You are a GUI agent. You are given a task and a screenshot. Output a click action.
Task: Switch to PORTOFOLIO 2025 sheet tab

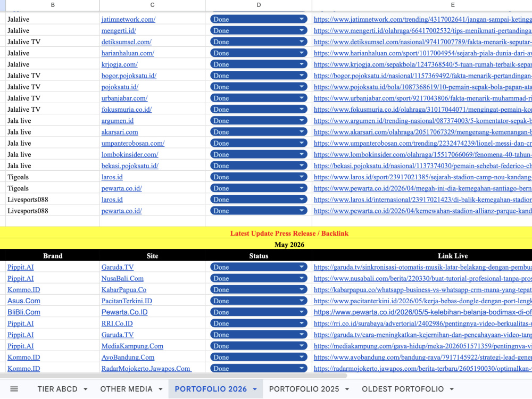click(x=304, y=389)
